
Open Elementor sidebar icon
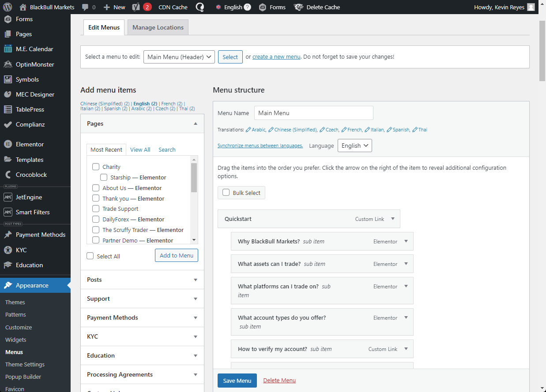coord(8,144)
